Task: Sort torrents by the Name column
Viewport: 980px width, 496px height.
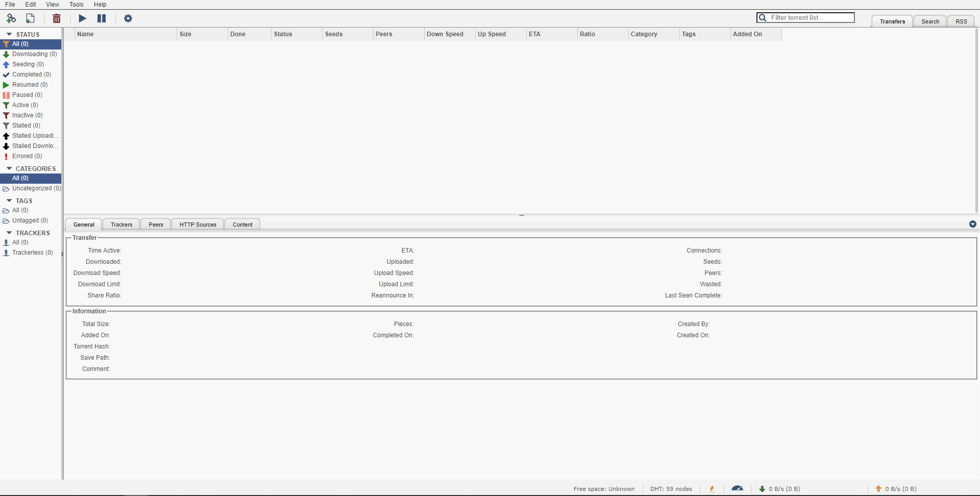Action: pyautogui.click(x=126, y=34)
